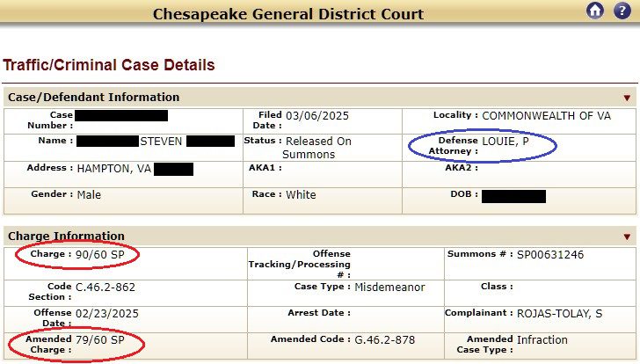Click the Offense Date 02/23/2025 value

107,314
